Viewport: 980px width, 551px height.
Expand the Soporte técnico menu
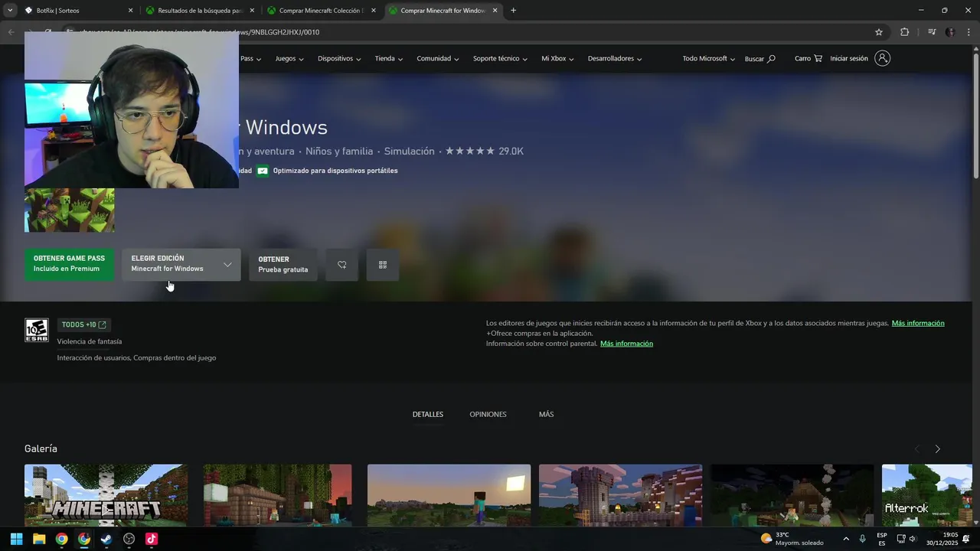tap(501, 58)
